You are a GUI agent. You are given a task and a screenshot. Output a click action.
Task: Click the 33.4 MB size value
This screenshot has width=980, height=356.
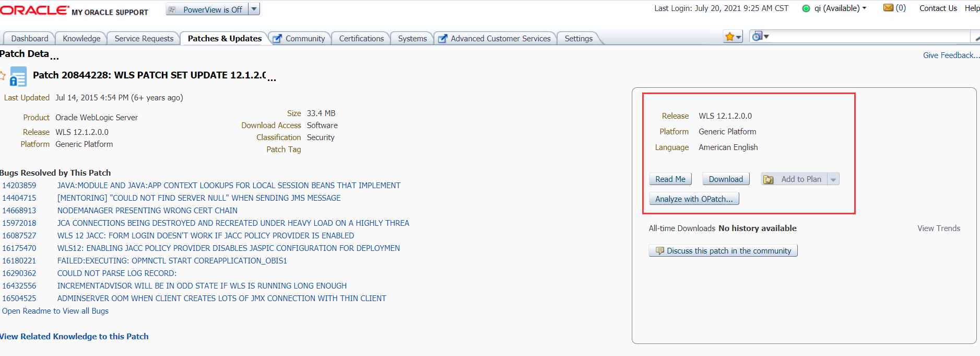[321, 113]
